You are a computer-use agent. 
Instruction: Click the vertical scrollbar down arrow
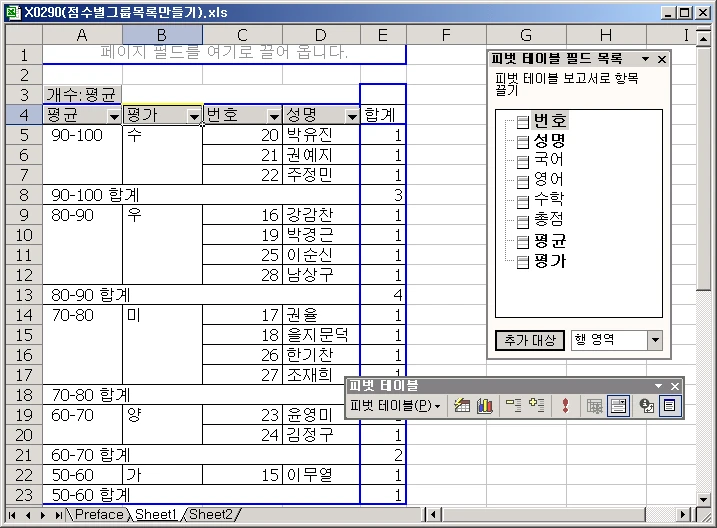coord(704,499)
